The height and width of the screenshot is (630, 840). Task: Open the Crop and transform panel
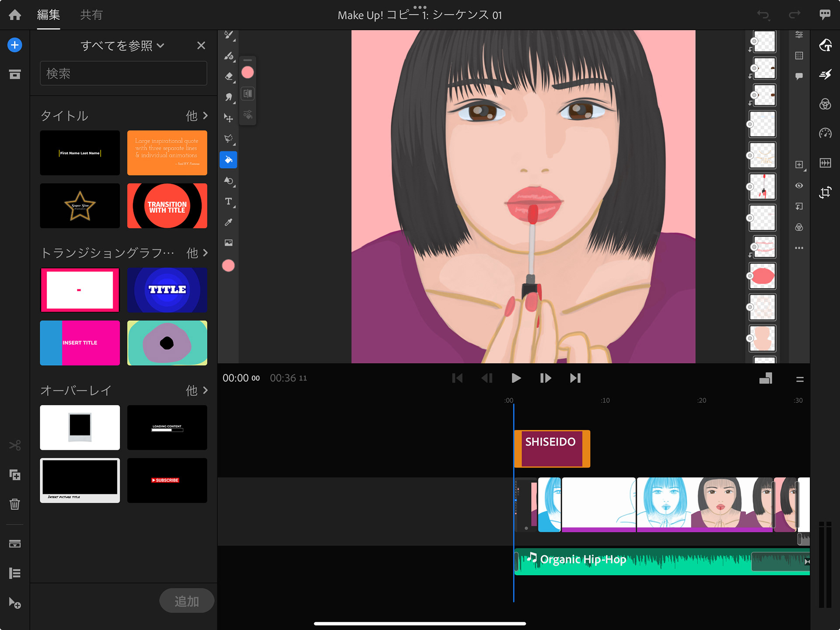click(x=825, y=192)
